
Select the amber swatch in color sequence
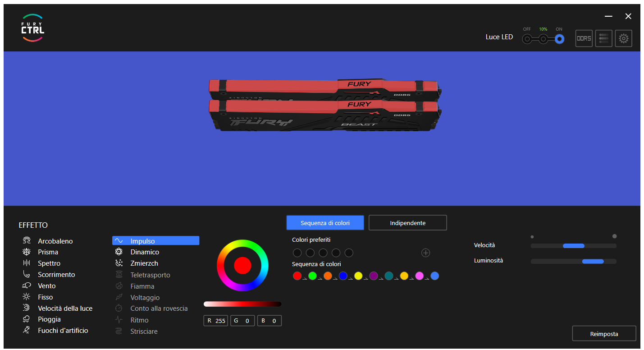pyautogui.click(x=404, y=276)
